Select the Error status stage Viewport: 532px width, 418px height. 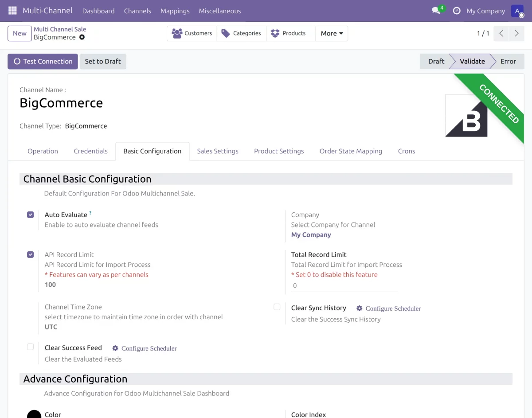point(508,62)
